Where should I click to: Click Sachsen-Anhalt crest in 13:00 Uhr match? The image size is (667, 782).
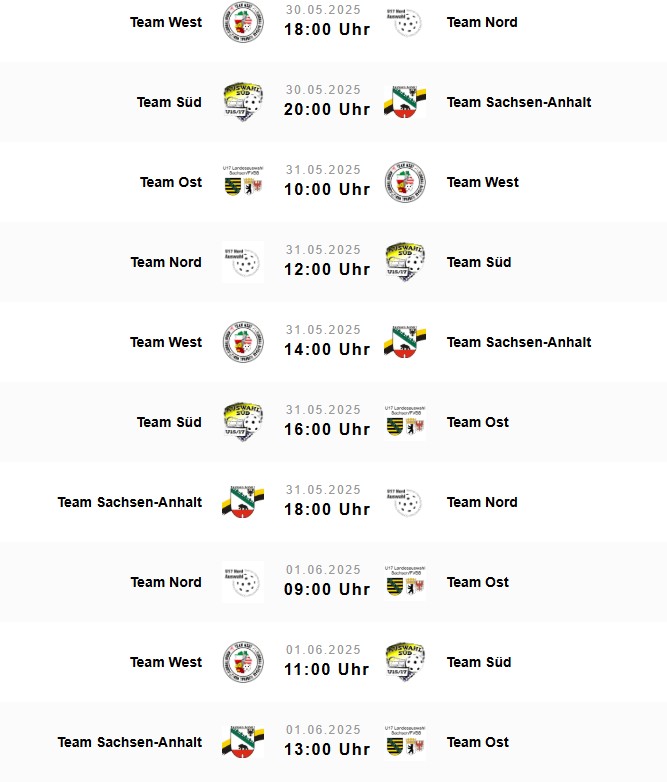pos(243,742)
